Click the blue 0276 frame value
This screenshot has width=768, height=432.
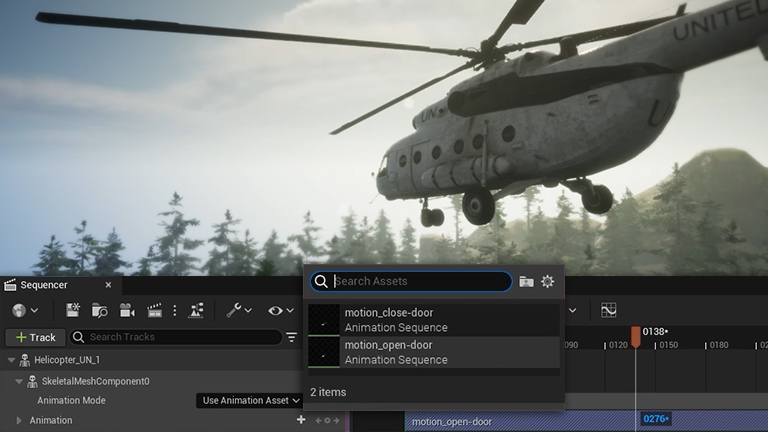tap(656, 419)
